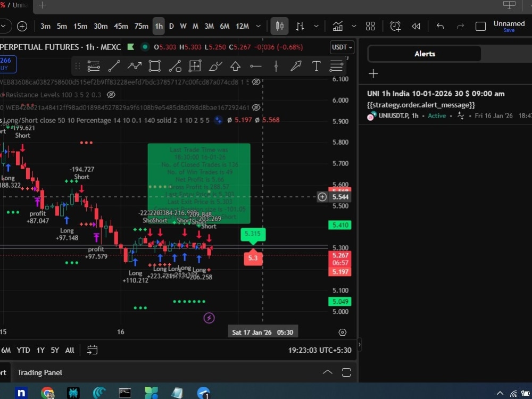The height and width of the screenshot is (399, 532).
Task: Open Telegram from the taskbar
Action: pyautogui.click(x=204, y=393)
